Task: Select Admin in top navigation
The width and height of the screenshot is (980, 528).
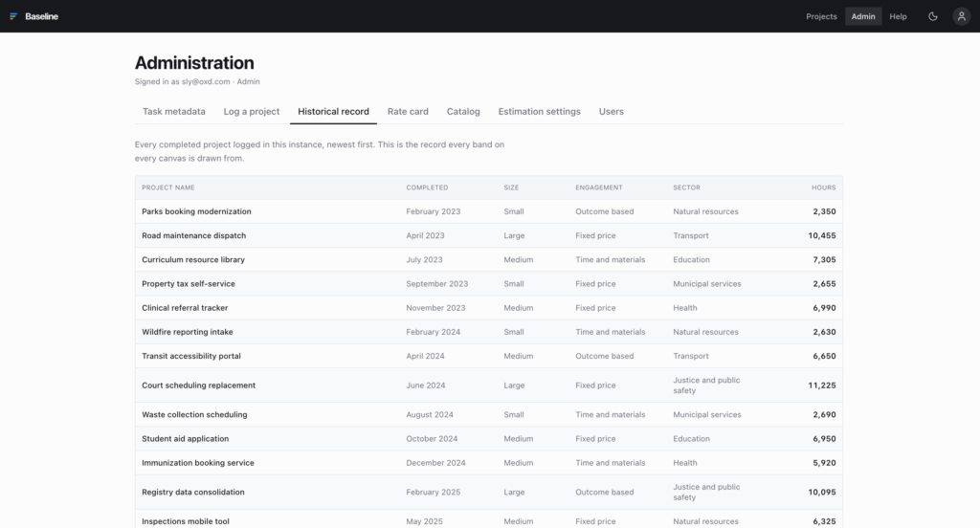Action: click(863, 16)
